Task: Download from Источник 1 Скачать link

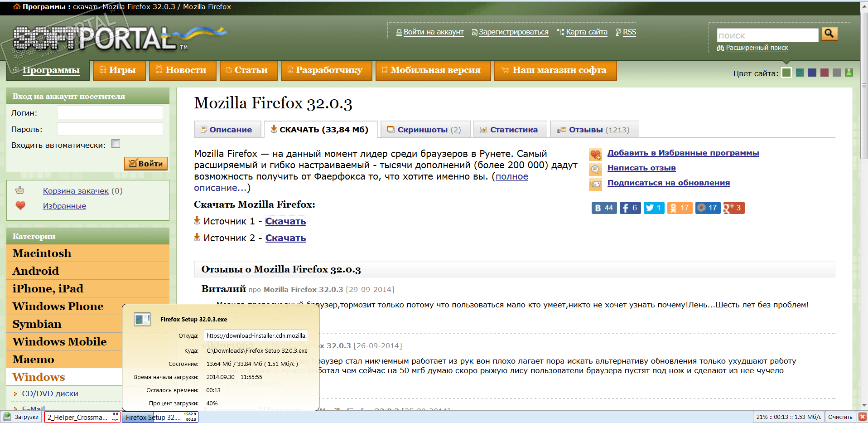Action: (x=285, y=221)
